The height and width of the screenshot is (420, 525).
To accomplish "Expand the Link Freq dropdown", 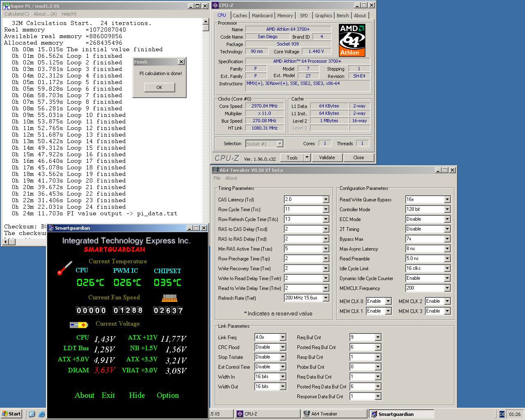I will (283, 338).
